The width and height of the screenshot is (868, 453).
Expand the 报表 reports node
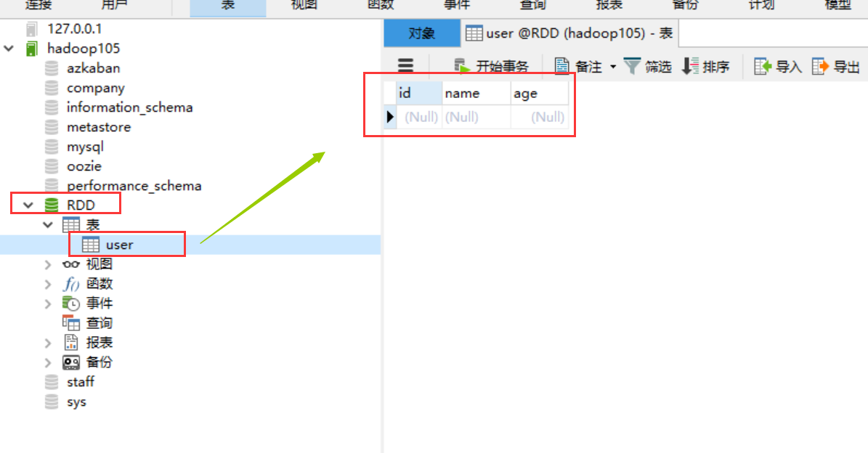tap(48, 343)
